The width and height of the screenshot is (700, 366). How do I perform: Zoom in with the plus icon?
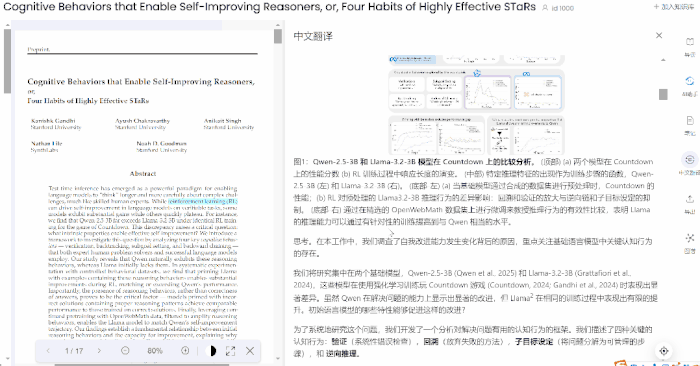coord(185,351)
